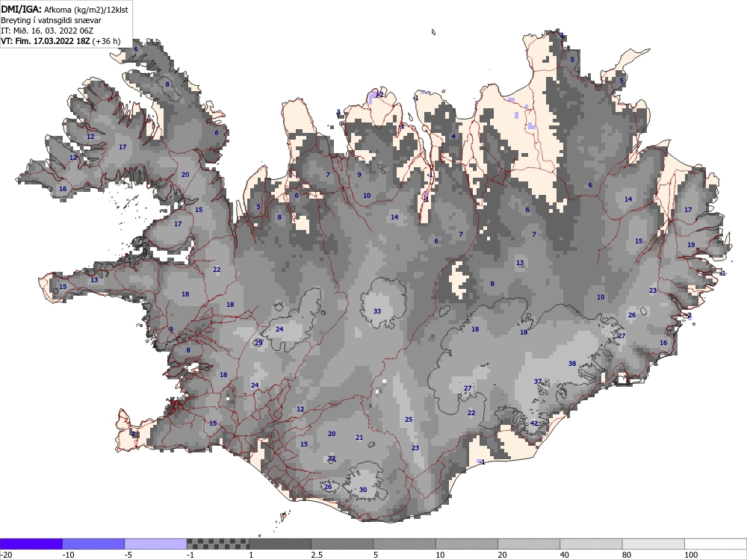
Task: Select the darkest gray 1 to 2.5 swatch
Action: click(280, 544)
